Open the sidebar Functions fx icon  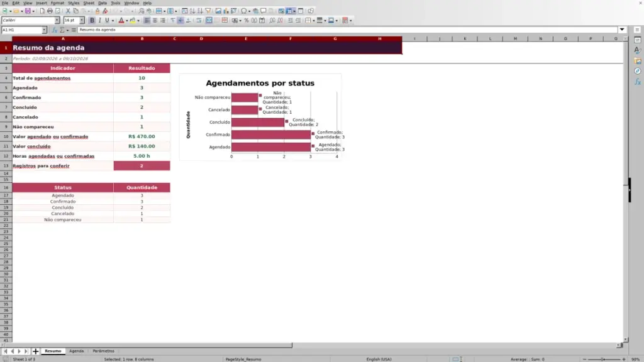pos(638,82)
